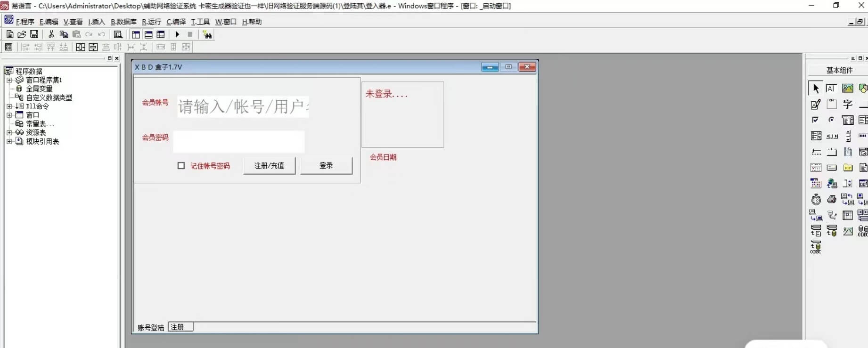The image size is (868, 348).
Task: Select the color picker component
Action: pyautogui.click(x=816, y=184)
